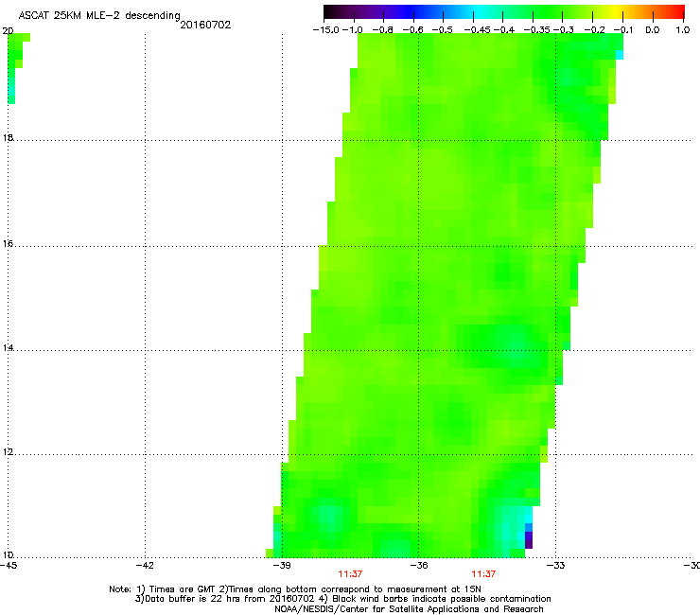Click the longitude axis label "-39"
Viewport: 700px width, 615px height.
click(282, 566)
